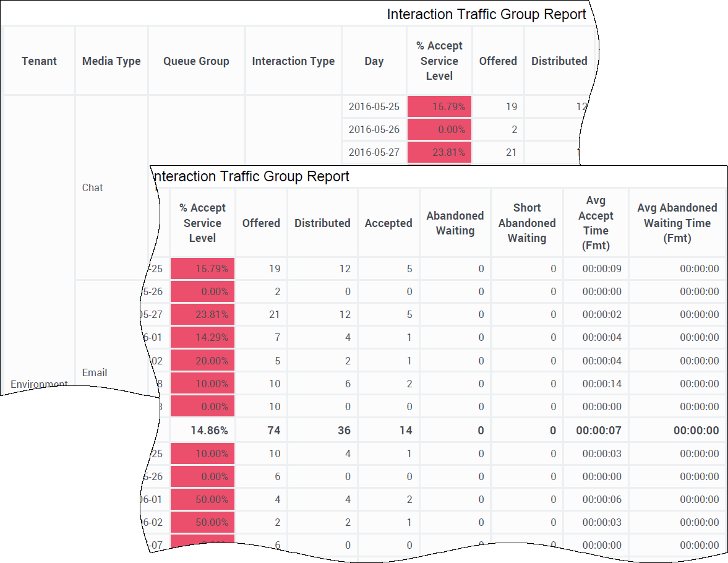Image resolution: width=728 pixels, height=563 pixels.
Task: Click the bold subtotal Accepted value 14
Action: pos(388,430)
